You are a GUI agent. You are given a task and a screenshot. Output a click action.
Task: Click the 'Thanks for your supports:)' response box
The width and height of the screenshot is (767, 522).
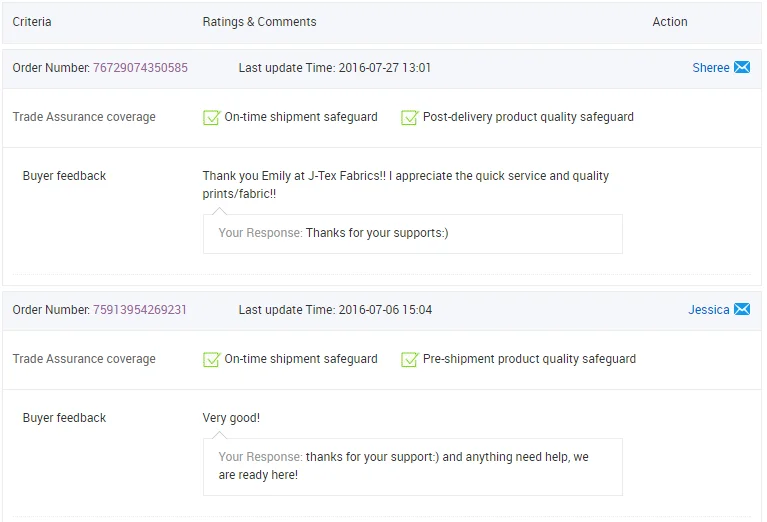click(x=412, y=233)
